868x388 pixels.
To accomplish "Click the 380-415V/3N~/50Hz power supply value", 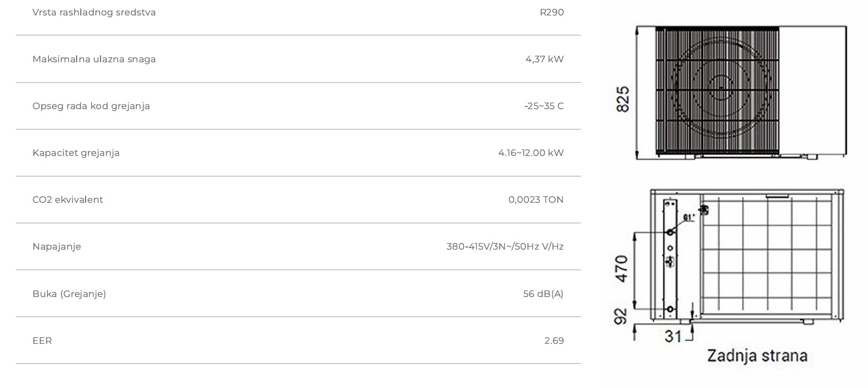I will pyautogui.click(x=505, y=246).
